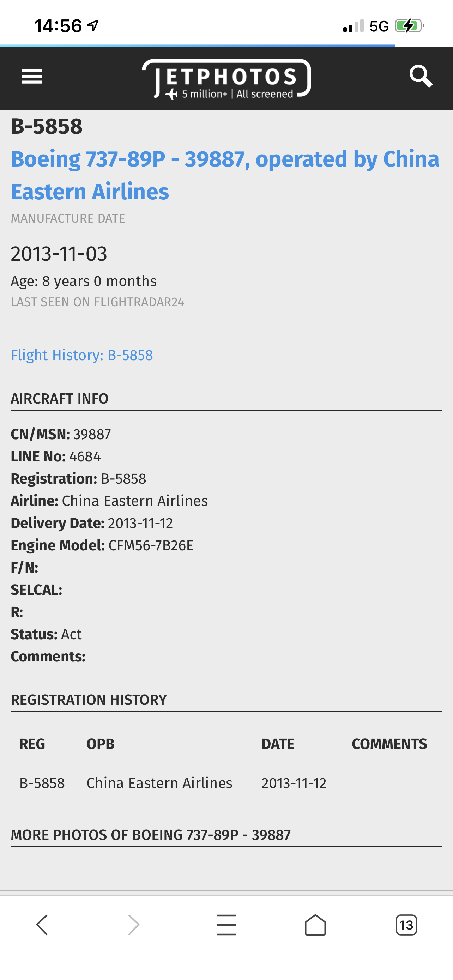Viewport: 453px width, 980px height.
Task: Open Boeing 737-89P China Eastern title link
Action: [x=225, y=175]
